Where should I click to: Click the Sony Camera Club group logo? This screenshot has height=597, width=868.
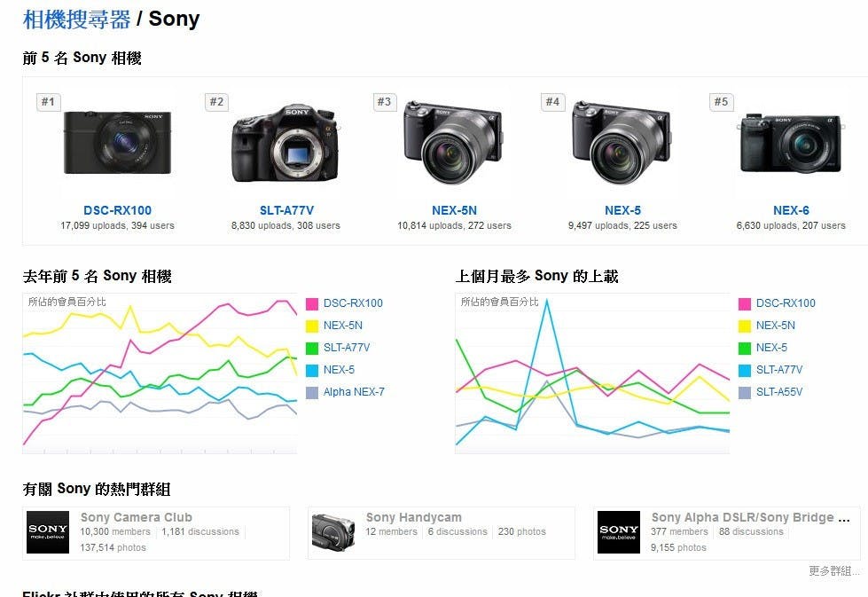click(x=48, y=532)
